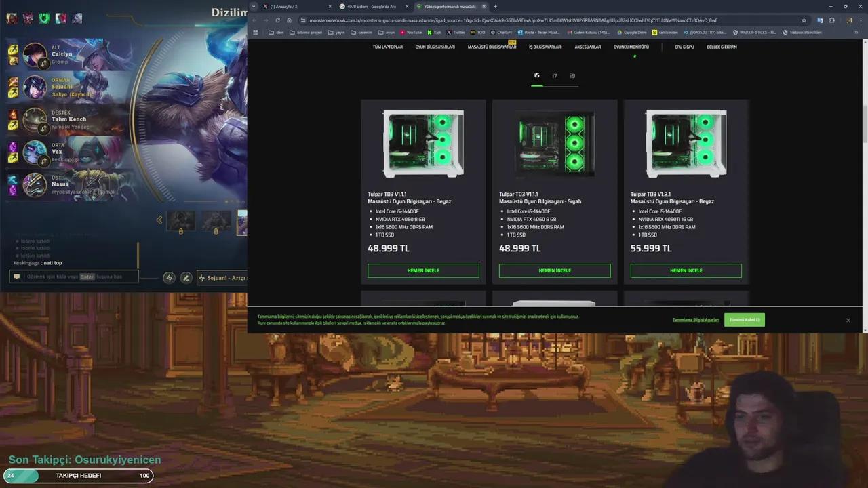Open the YouTube bookmark
This screenshot has width=868, height=488.
tap(411, 32)
